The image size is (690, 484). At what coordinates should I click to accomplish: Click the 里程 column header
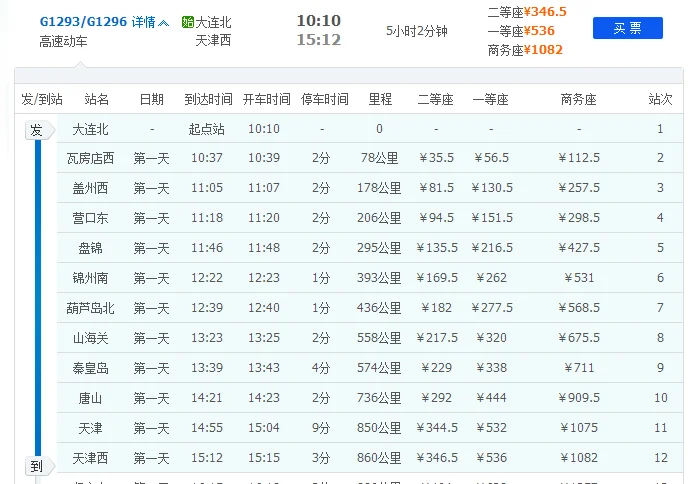click(380, 99)
